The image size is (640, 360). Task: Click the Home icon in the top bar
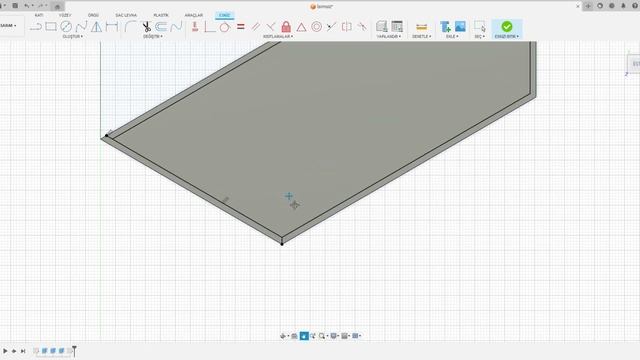coord(57,6)
